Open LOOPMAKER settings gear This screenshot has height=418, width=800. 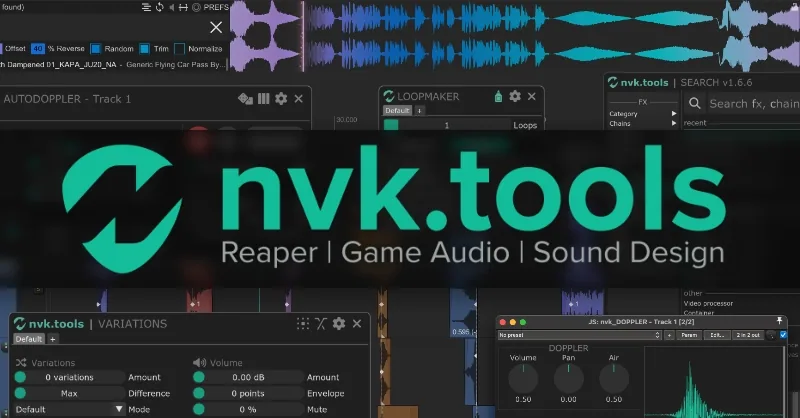515,96
